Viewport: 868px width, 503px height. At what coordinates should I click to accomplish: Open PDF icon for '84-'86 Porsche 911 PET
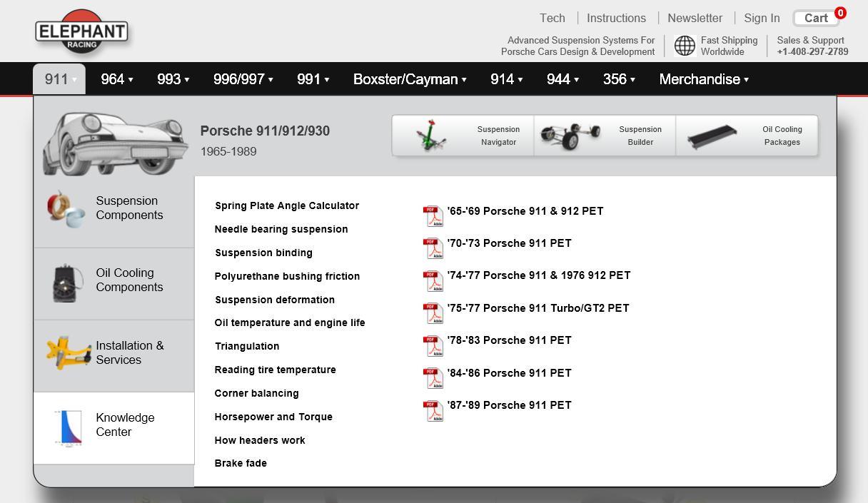pyautogui.click(x=433, y=378)
